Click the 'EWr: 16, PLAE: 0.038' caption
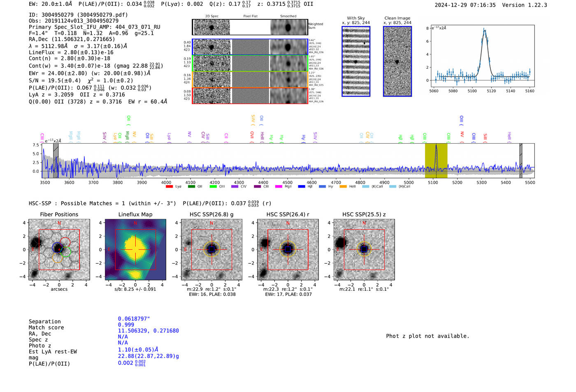Image resolution: width=576 pixels, height=392 pixels. pos(212,295)
